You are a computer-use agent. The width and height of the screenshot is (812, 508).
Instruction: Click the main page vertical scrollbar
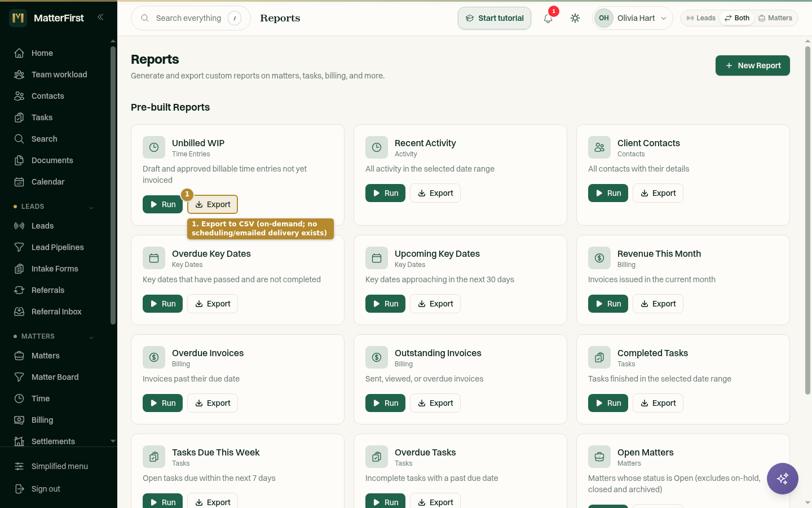[x=807, y=220]
